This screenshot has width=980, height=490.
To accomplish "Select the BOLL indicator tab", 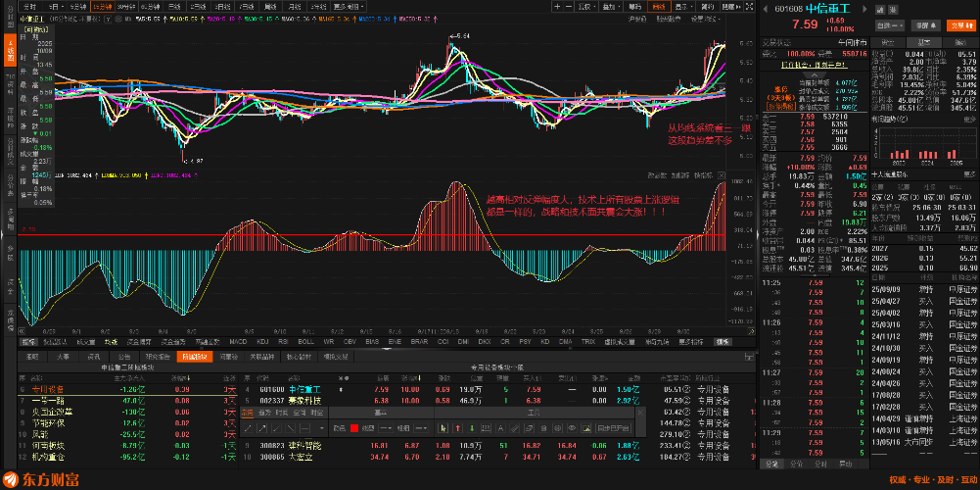I will (305, 342).
